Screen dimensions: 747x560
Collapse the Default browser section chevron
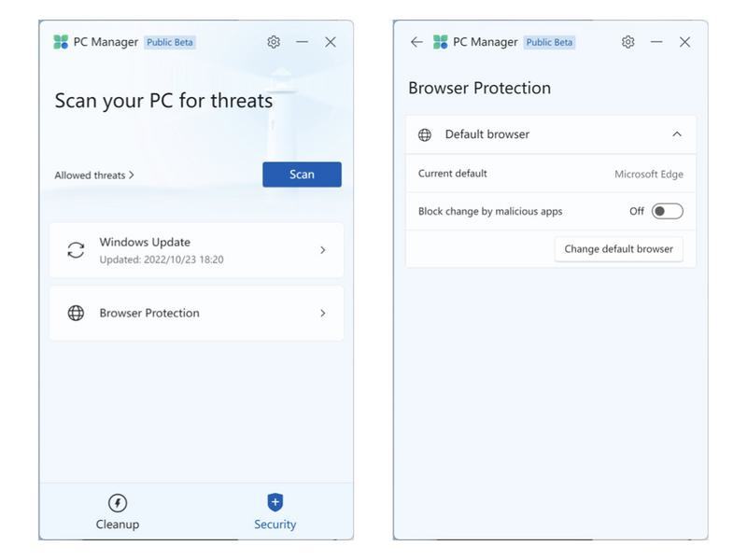pyautogui.click(x=676, y=134)
